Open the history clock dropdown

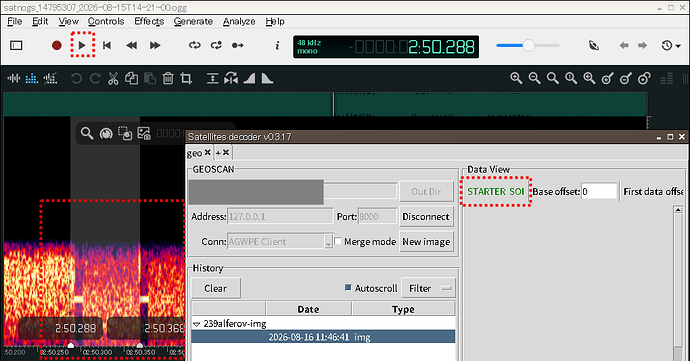[x=671, y=45]
